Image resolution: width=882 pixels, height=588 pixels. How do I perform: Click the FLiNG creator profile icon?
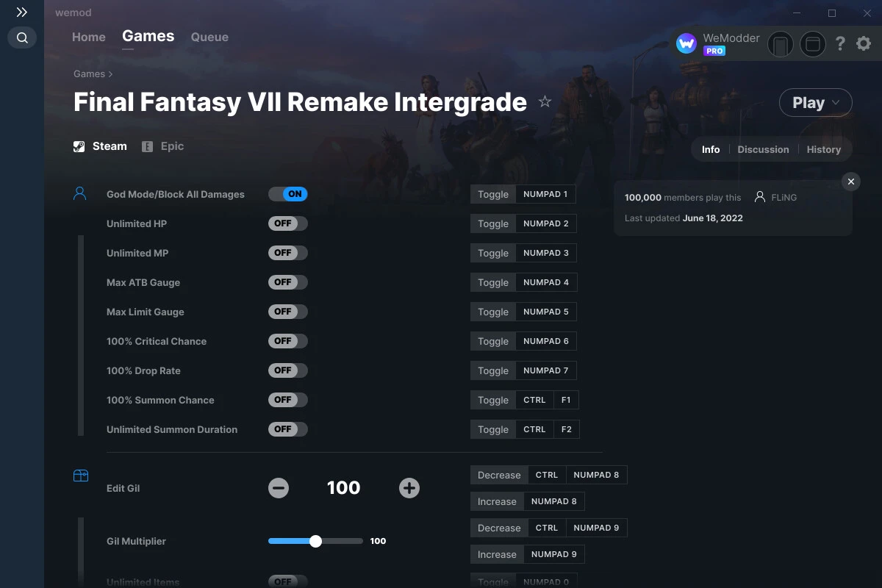(x=759, y=197)
